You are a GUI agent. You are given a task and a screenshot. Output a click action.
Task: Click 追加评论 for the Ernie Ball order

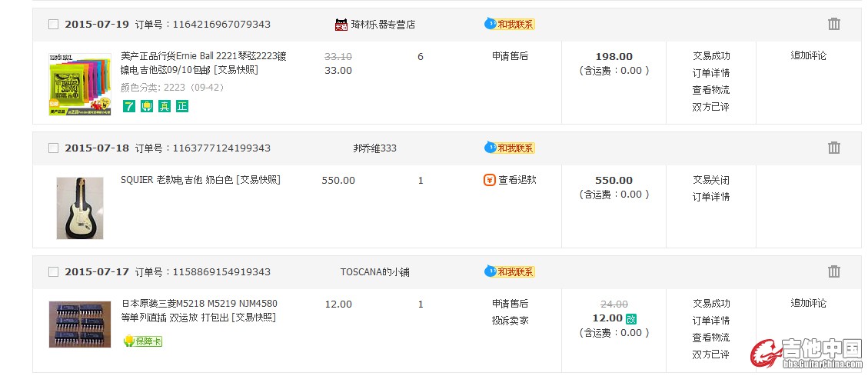pyautogui.click(x=808, y=55)
